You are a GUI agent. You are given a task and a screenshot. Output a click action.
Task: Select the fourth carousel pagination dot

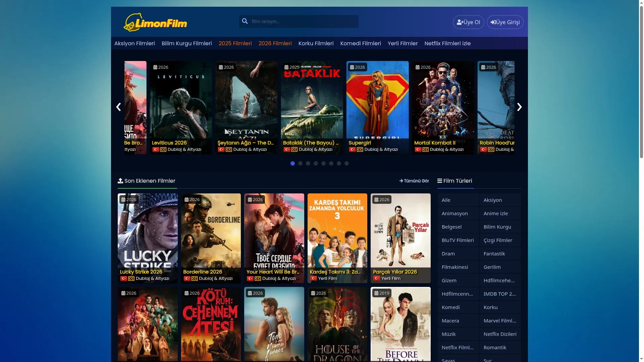tap(316, 164)
